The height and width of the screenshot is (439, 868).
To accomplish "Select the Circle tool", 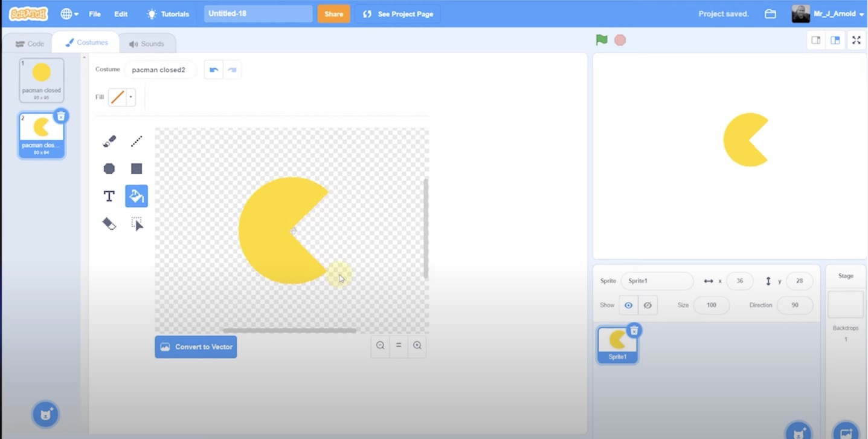I will (x=109, y=169).
